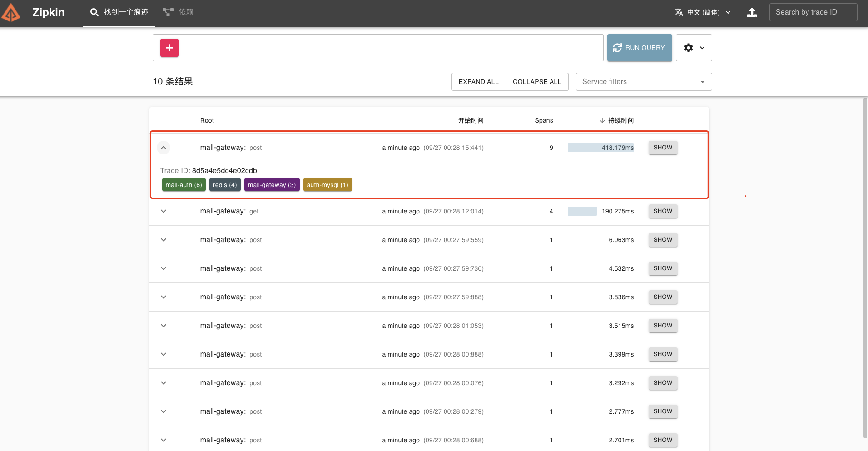The height and width of the screenshot is (451, 868).
Task: Click the 10 条结果 results count
Action: click(x=173, y=82)
